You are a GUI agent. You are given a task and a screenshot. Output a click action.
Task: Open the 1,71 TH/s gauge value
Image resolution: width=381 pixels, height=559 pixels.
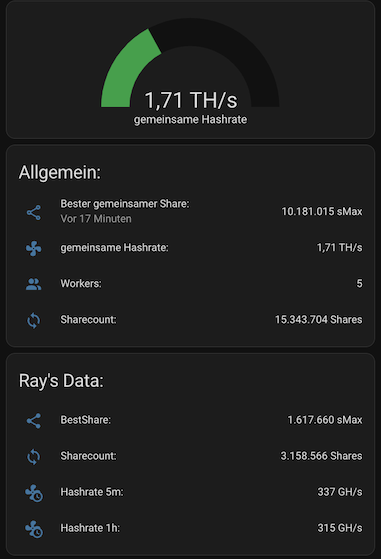pos(191,100)
